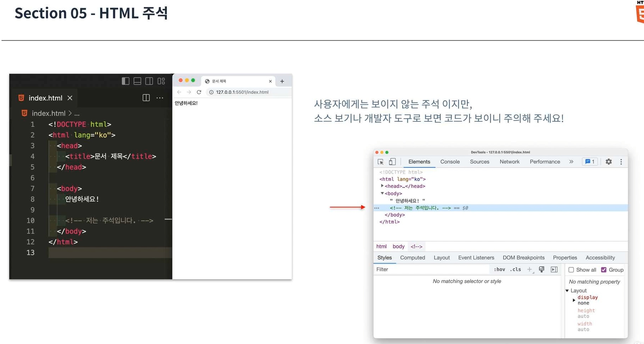Expand the display property trace
Screen dimensions: 644x344
[574, 300]
